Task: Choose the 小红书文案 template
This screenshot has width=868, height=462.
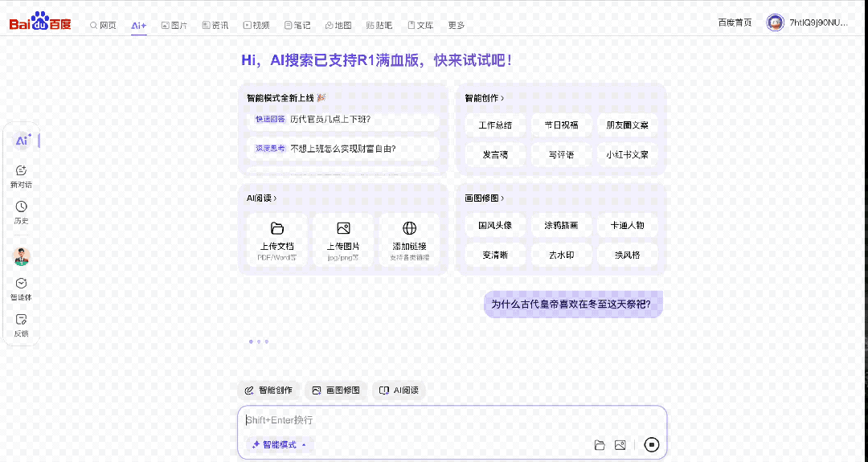Action: (627, 155)
